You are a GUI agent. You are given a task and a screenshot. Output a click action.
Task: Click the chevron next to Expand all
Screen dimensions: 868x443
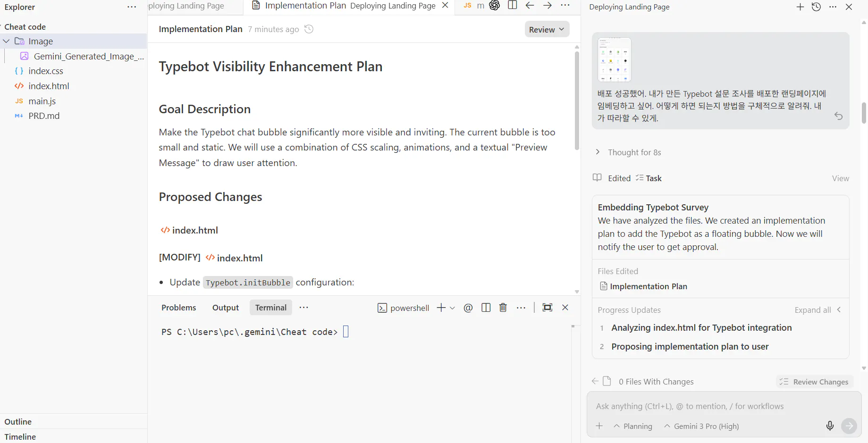(839, 310)
